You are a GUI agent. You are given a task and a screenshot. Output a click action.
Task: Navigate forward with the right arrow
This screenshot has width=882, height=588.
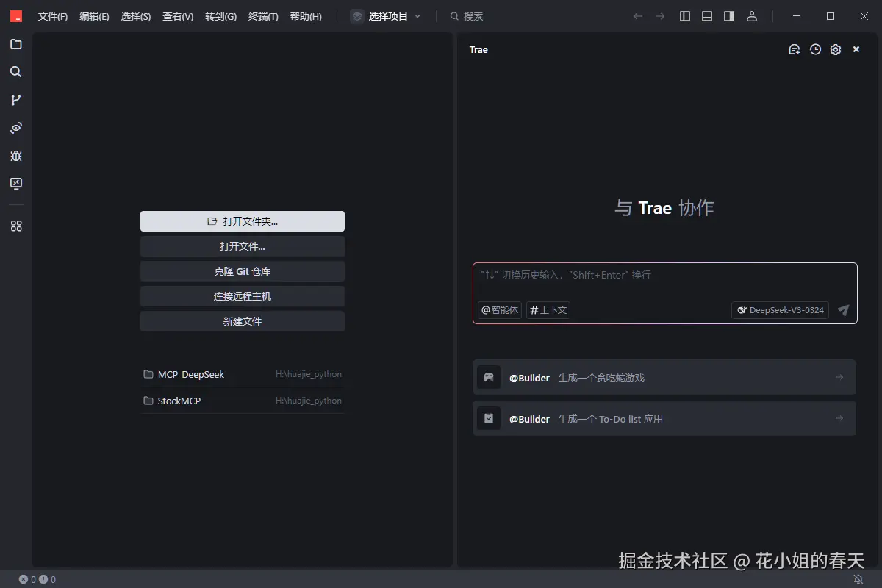coord(660,16)
